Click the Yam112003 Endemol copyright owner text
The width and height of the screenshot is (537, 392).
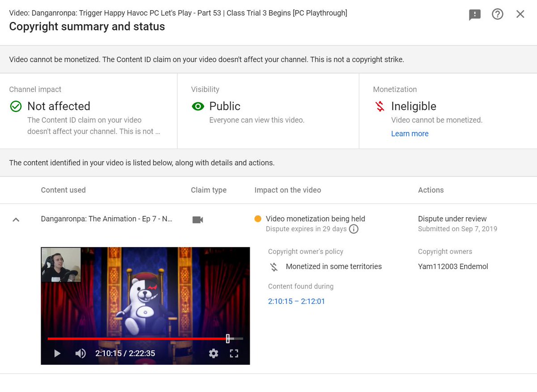point(453,266)
